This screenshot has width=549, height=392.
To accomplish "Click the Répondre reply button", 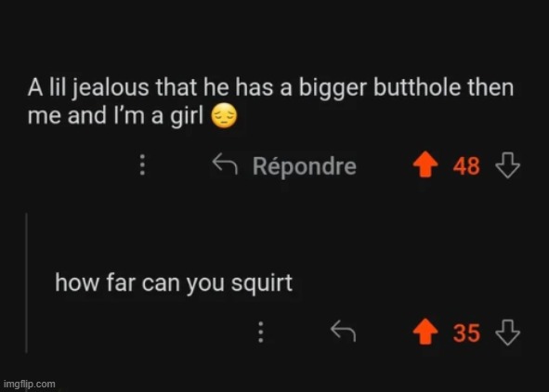I will tap(305, 165).
